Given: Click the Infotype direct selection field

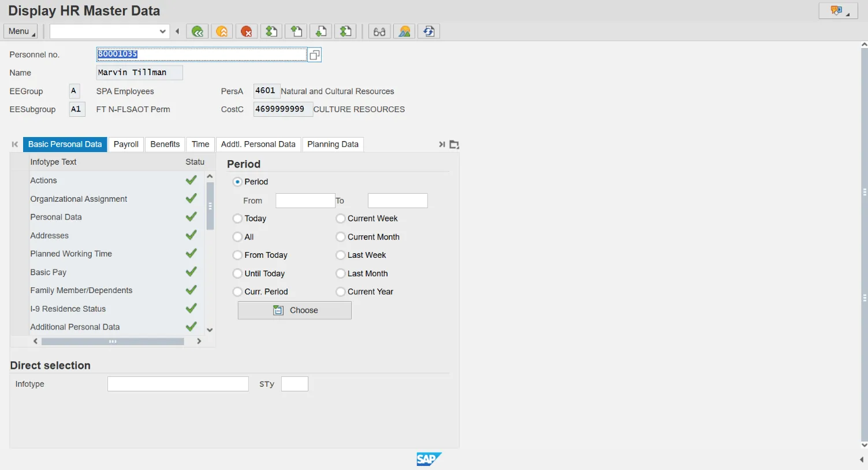Looking at the screenshot, I should 178,384.
